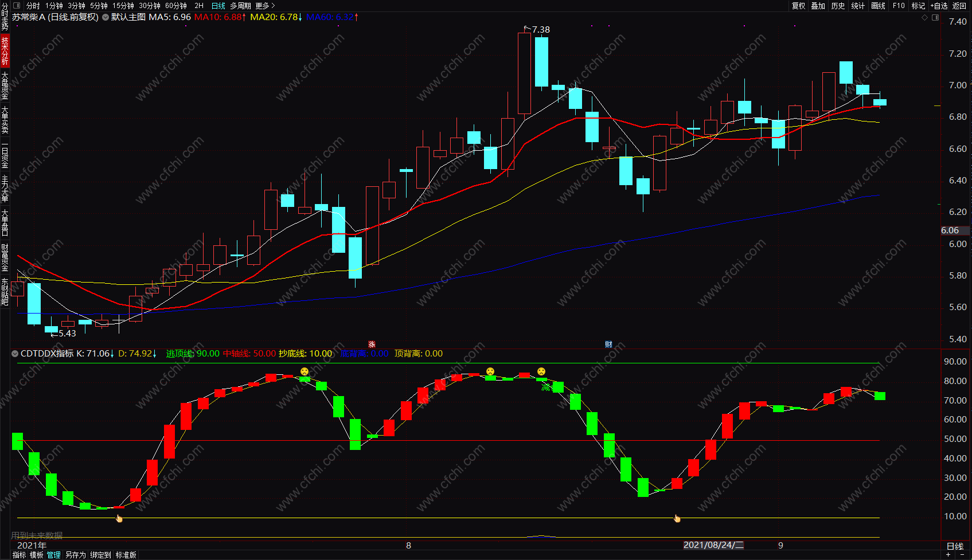Screen dimensions: 972x560
Task: Click the minus zoom-out control
Action: tap(962, 555)
